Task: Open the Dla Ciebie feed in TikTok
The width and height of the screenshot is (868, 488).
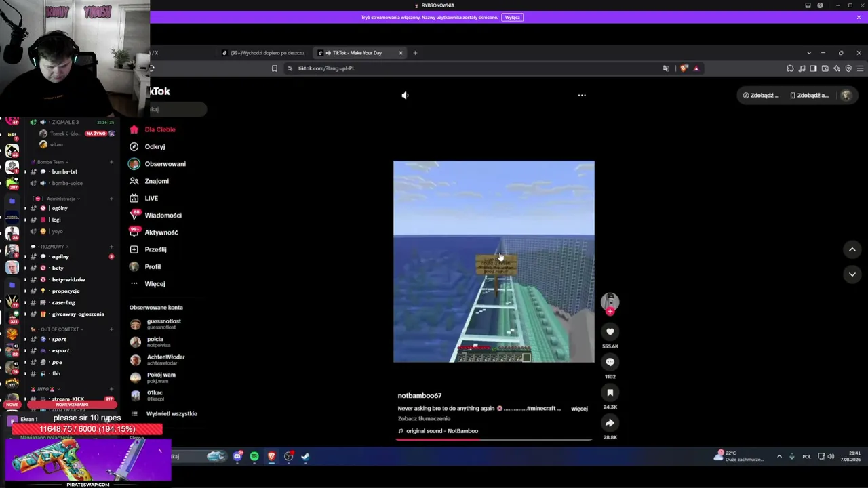Action: pyautogui.click(x=153, y=129)
